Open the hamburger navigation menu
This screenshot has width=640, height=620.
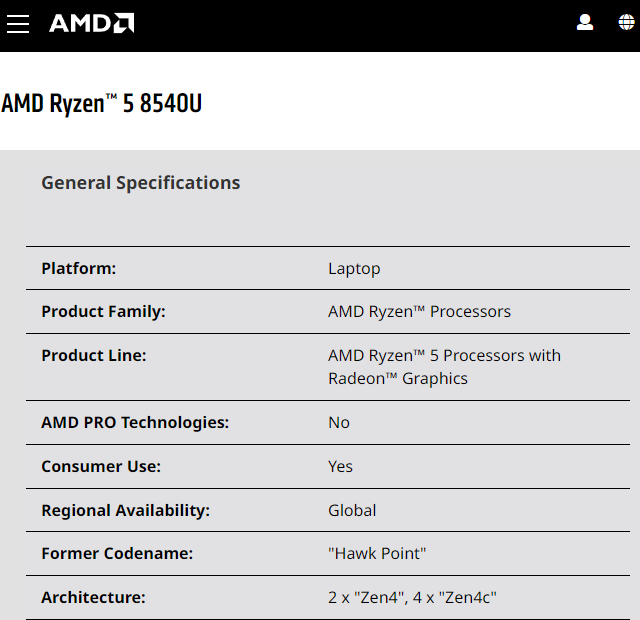pyautogui.click(x=18, y=24)
